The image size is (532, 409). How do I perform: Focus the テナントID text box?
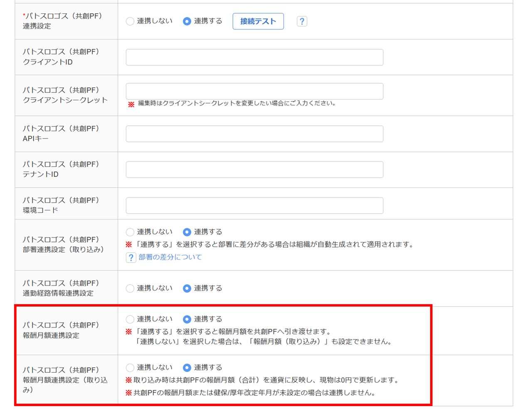pos(254,170)
